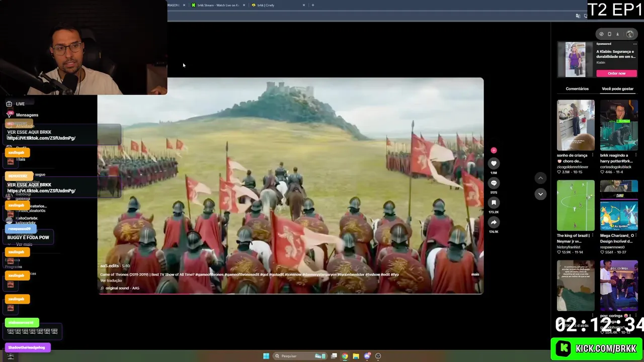This screenshot has height=362, width=644.
Task: Click the #gameofthrones hashtag in caption
Action: 209,275
